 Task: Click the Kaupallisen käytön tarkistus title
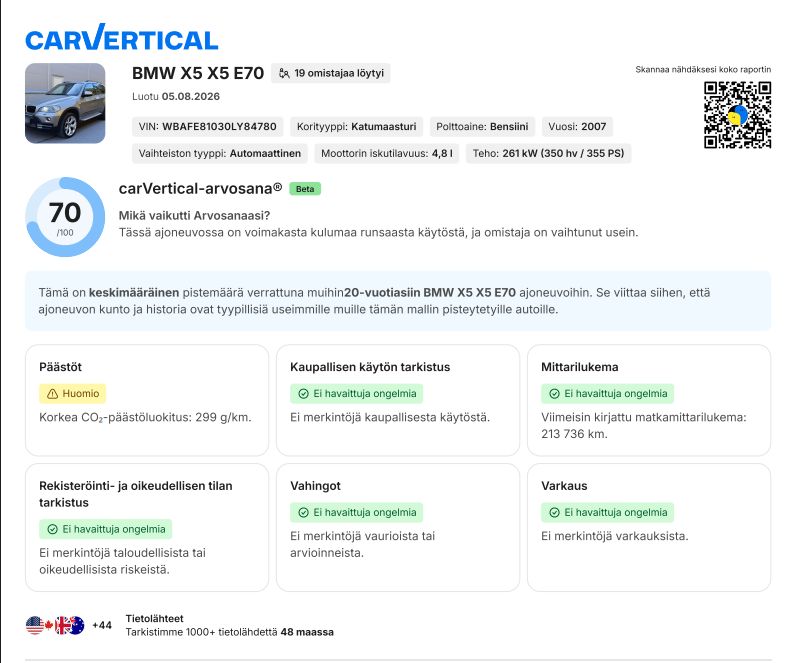click(x=370, y=367)
